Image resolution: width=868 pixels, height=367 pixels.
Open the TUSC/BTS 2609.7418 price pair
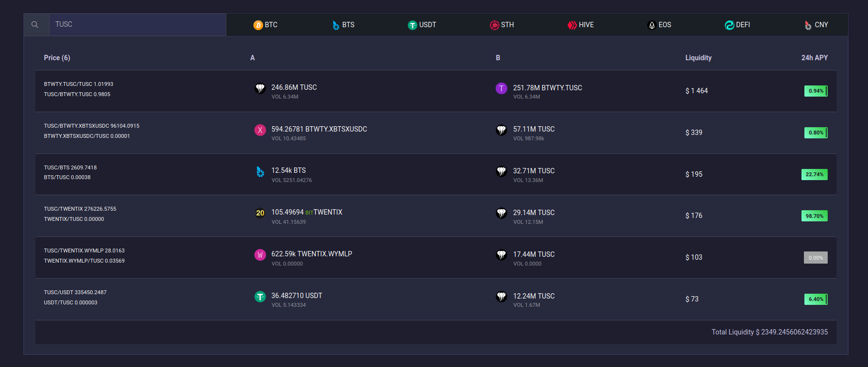[x=70, y=167]
